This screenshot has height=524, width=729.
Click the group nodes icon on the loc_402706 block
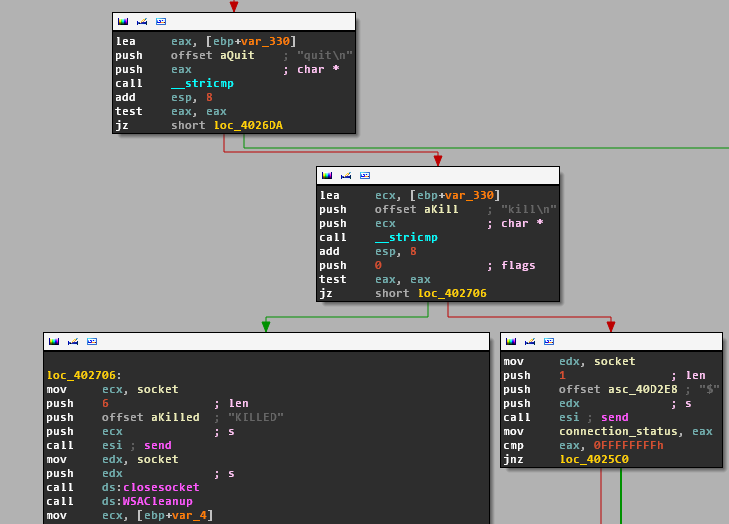point(92,341)
